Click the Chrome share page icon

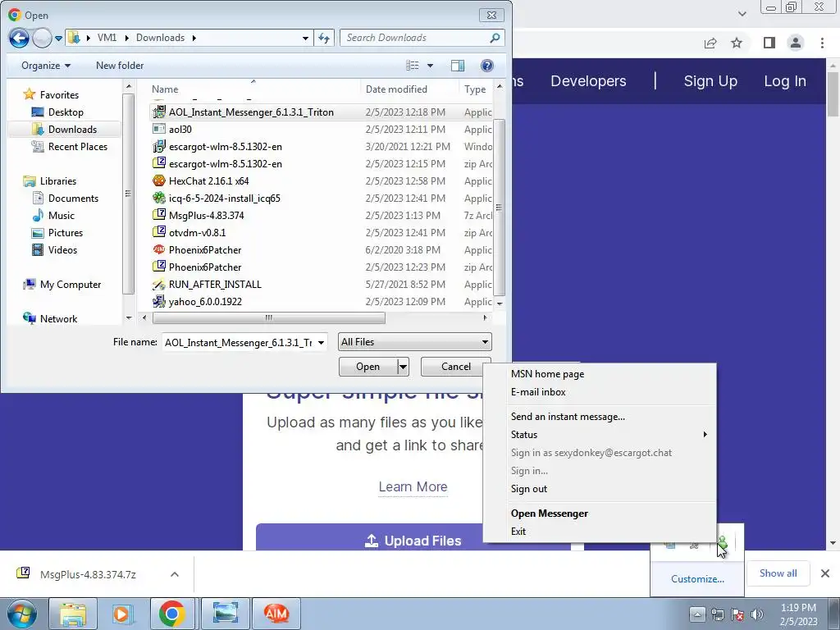[x=710, y=43]
